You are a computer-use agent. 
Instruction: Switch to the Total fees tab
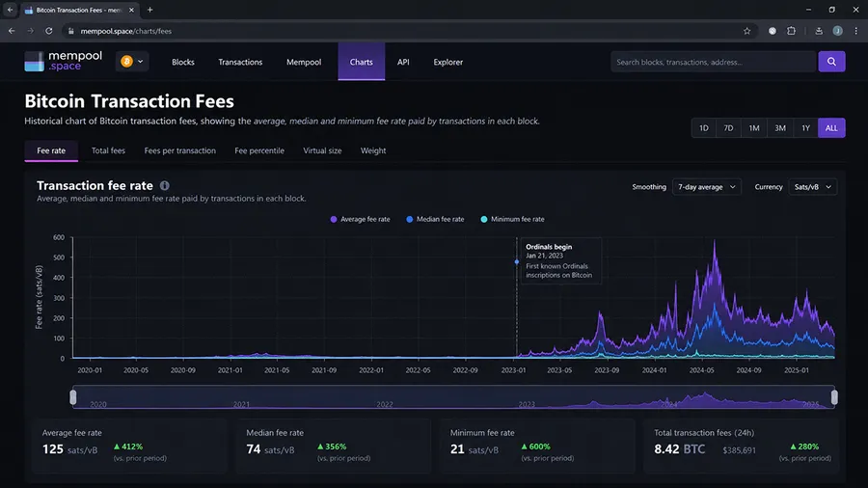(108, 150)
